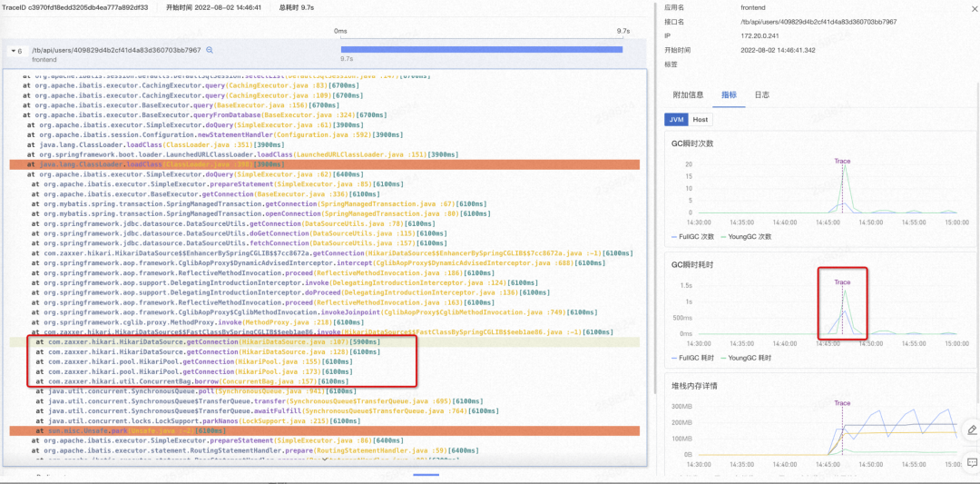Screen dimensions: 980x484
Task: Select the highlighted sun.misc.Unsafe.park line
Action: click(x=324, y=430)
